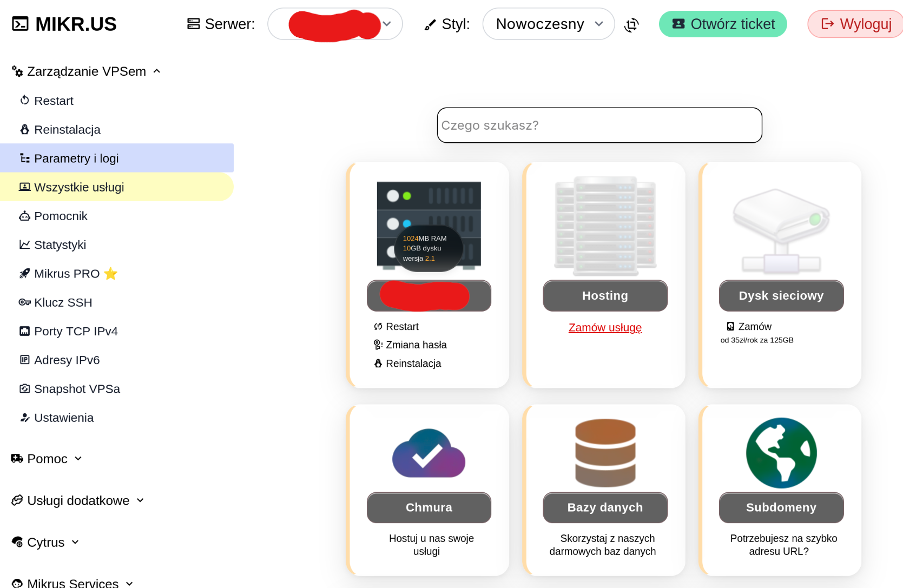The width and height of the screenshot is (903, 588).
Task: Click the Pomocnik robot icon
Action: point(24,216)
